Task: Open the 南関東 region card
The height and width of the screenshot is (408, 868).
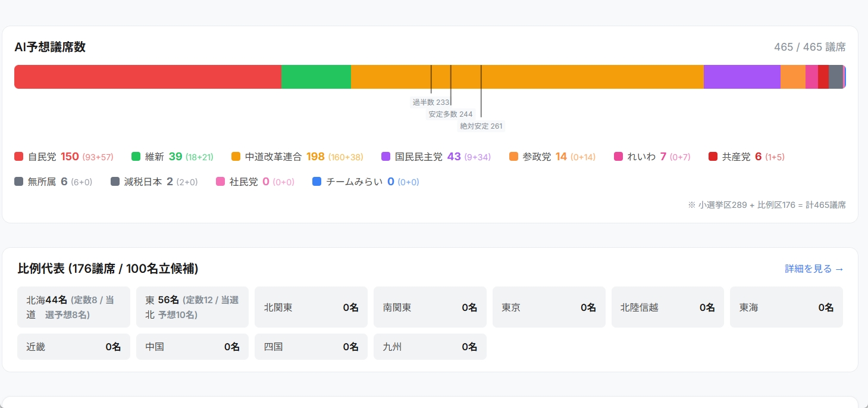Action: [x=430, y=307]
